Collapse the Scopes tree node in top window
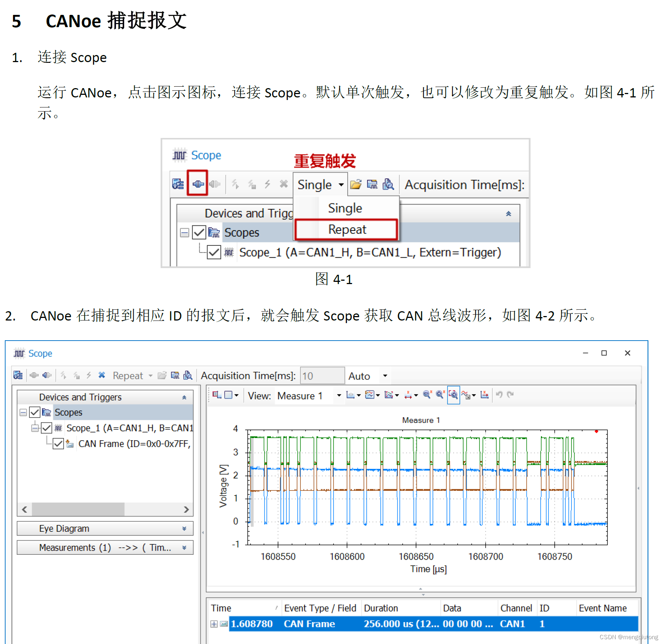The height and width of the screenshot is (644, 664). 184,233
